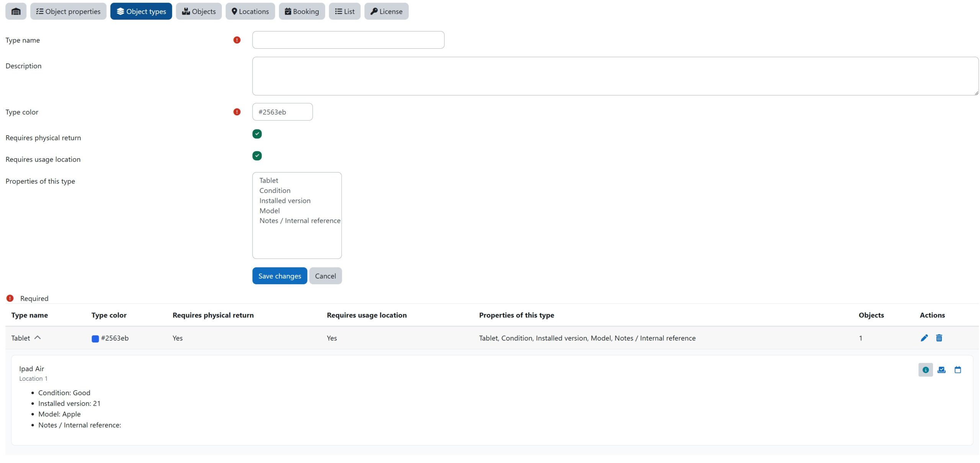
Task: Delete the Tablet type via trash icon
Action: pyautogui.click(x=939, y=338)
